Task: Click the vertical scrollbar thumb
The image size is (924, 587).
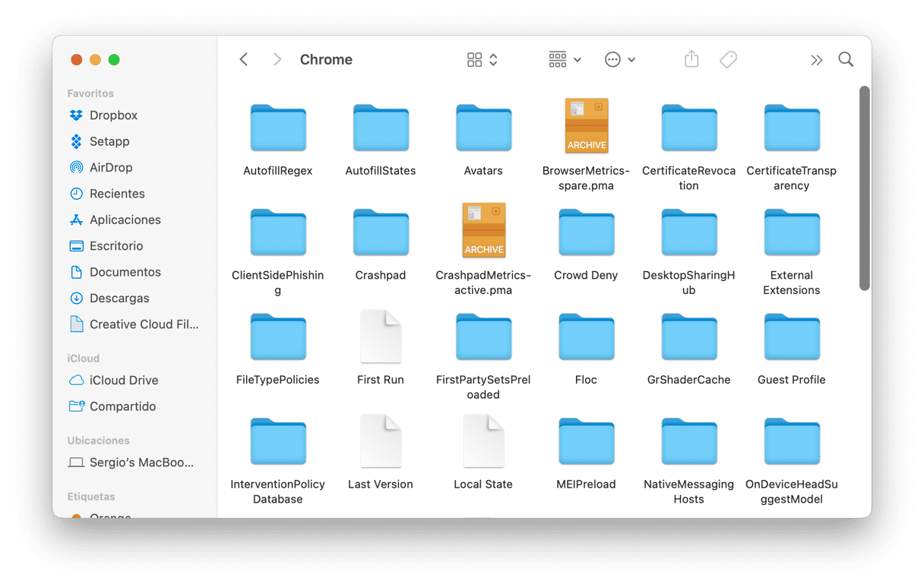Action: (x=864, y=188)
